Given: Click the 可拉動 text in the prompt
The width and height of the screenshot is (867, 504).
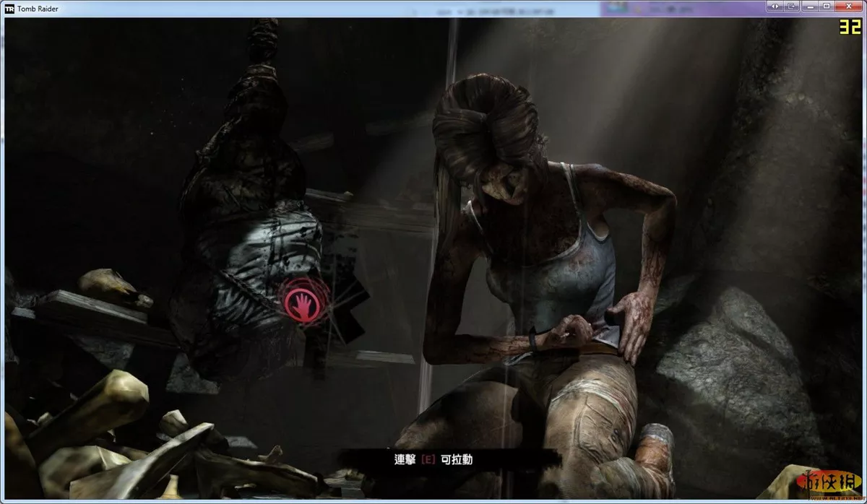Looking at the screenshot, I should pyautogui.click(x=458, y=459).
